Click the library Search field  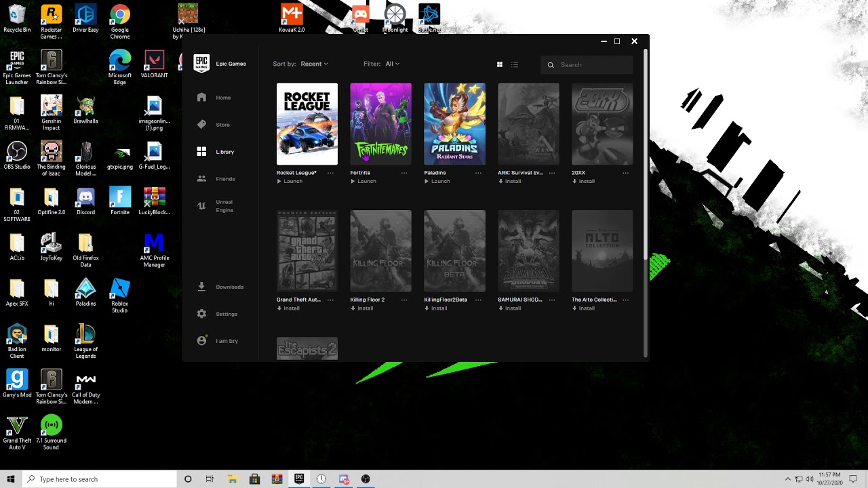click(x=587, y=64)
